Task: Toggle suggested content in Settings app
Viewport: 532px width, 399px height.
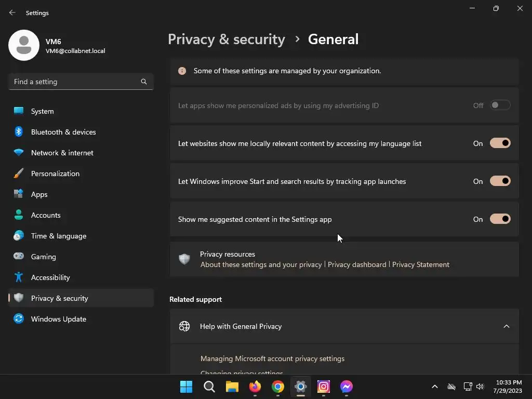Action: click(x=500, y=219)
